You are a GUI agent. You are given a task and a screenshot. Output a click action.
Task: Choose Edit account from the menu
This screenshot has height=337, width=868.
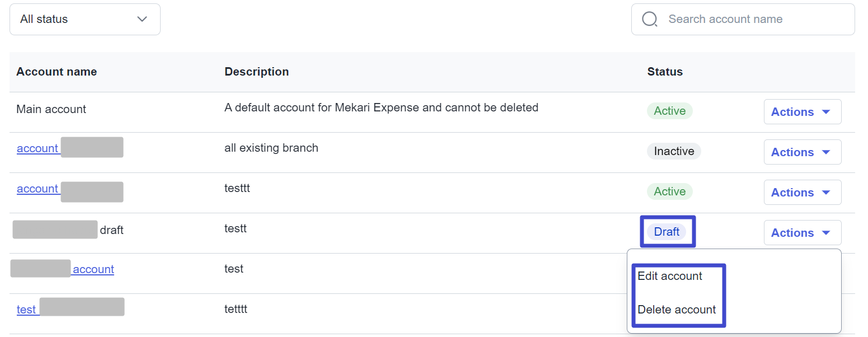(x=670, y=276)
